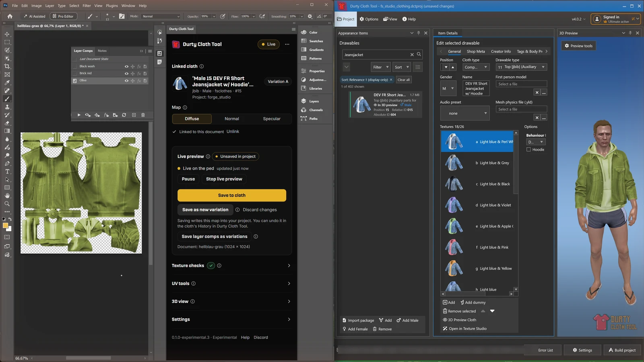The image size is (644, 362).
Task: Switch to the Specular map tab
Action: coord(272,119)
